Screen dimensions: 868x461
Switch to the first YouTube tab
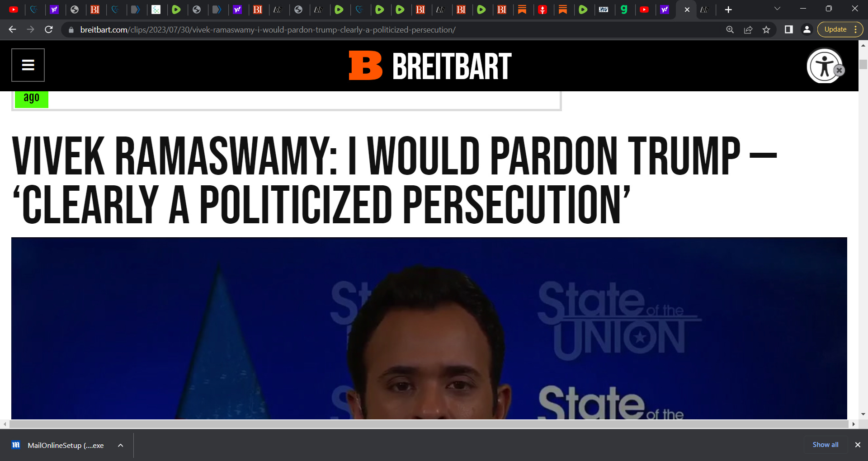pyautogui.click(x=14, y=9)
